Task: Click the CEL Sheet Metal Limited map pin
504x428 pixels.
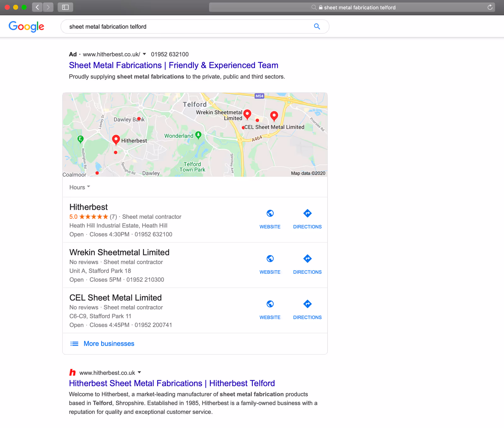Action: 274,116
